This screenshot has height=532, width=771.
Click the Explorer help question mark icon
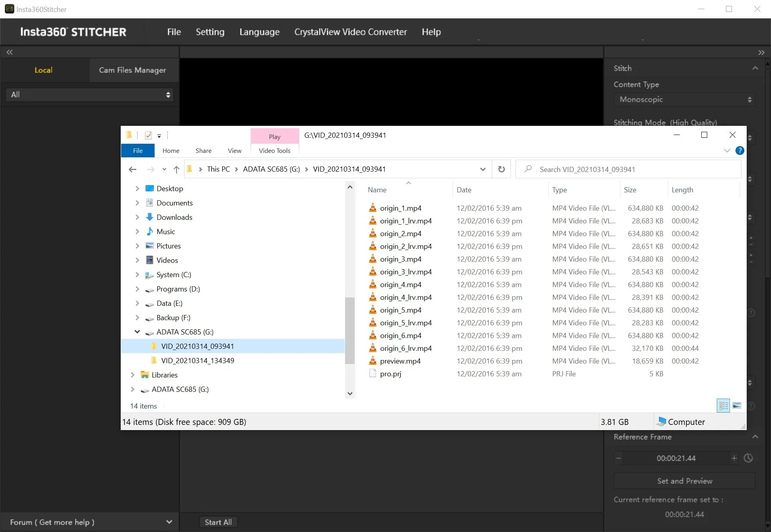[x=740, y=151]
